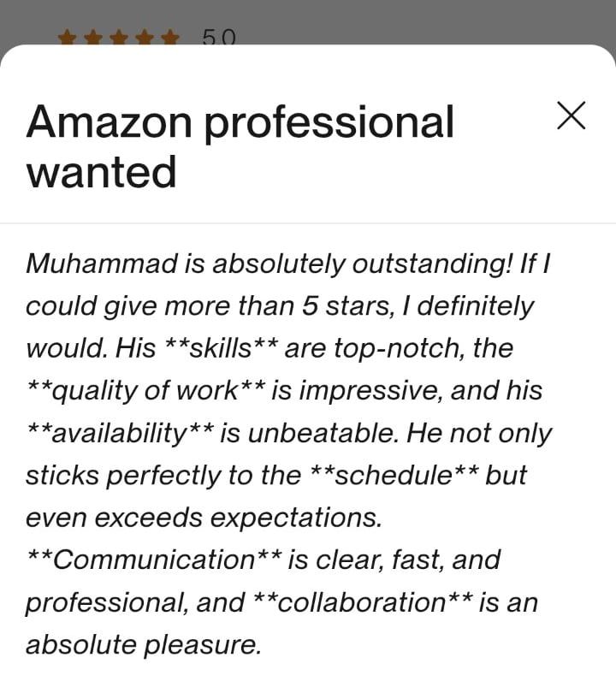Click the first star in the rating row

click(x=67, y=38)
